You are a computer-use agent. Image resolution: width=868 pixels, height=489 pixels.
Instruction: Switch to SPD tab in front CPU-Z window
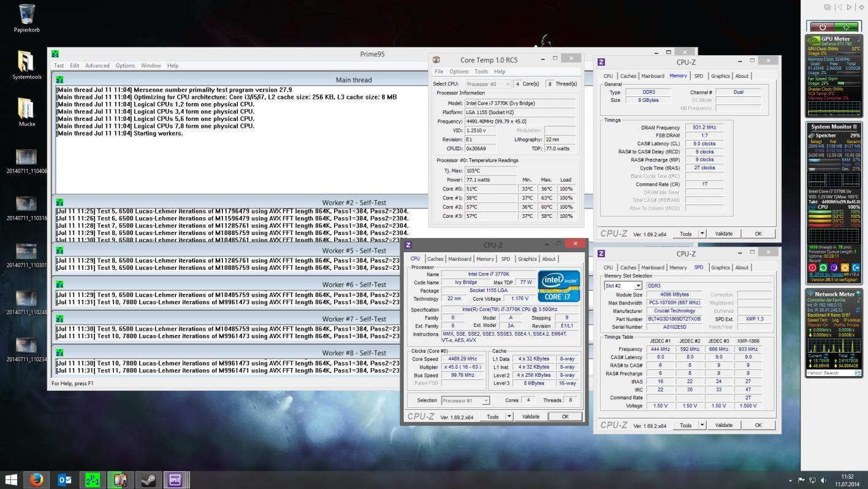coord(505,259)
